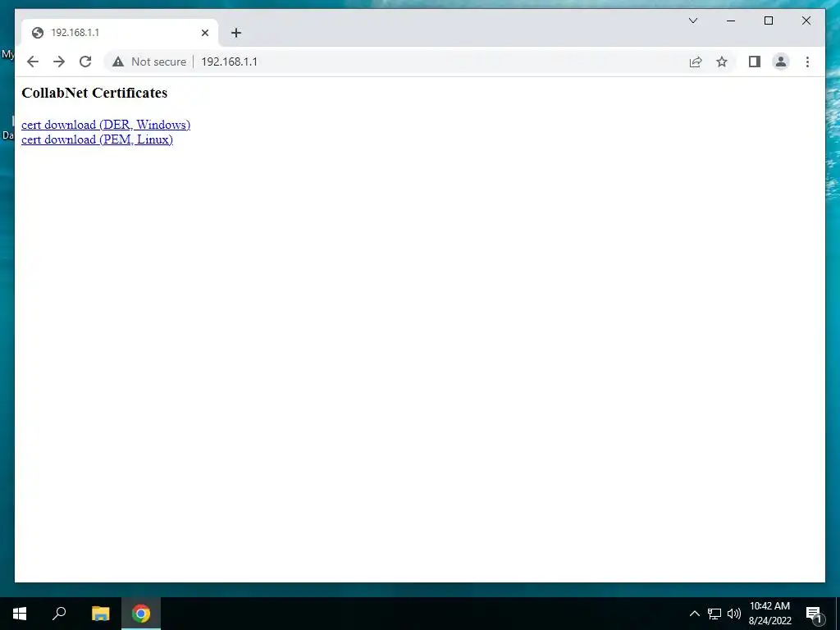Open the network status tray icon
The image size is (840, 630).
[x=714, y=614]
